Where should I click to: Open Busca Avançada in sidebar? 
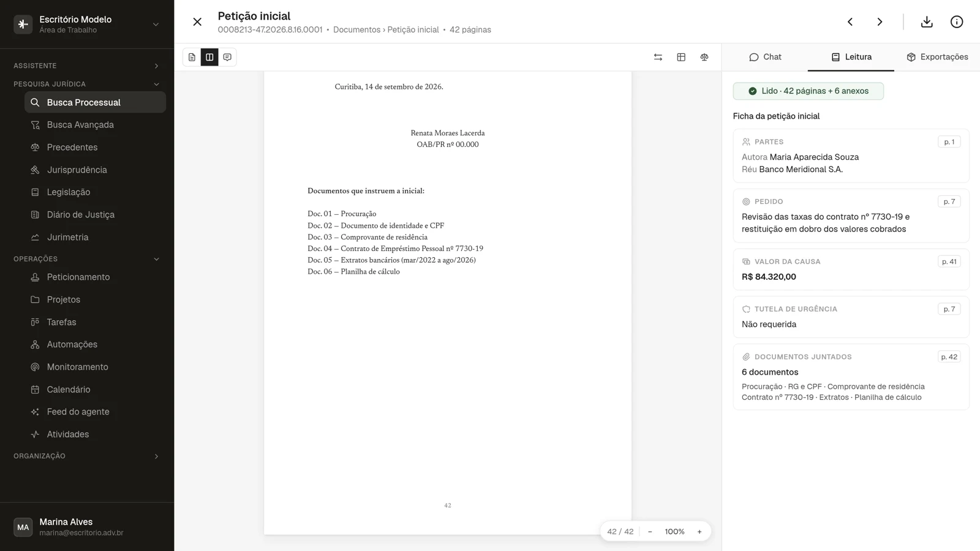click(95, 125)
